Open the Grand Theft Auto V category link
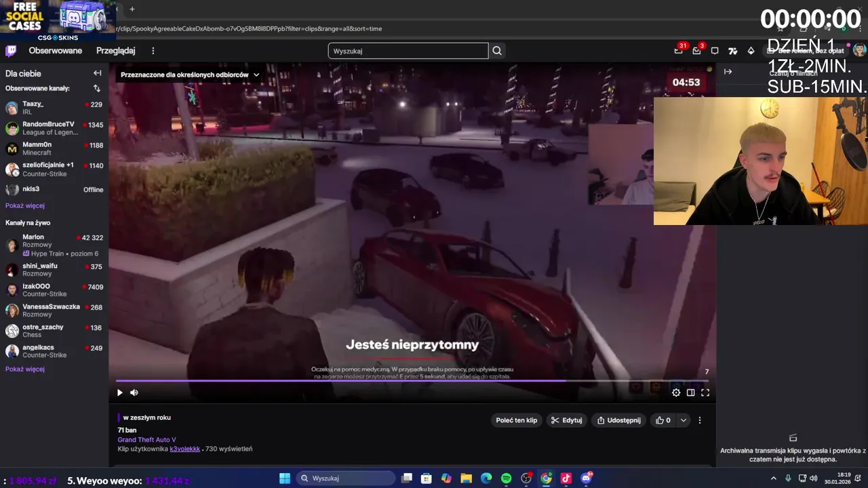The height and width of the screenshot is (488, 868). (146, 440)
